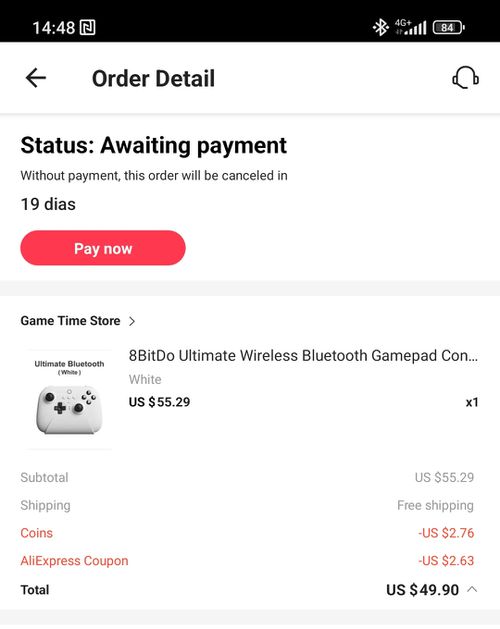Tap the 4G+ signal strength icon
The height and width of the screenshot is (629, 500).
click(x=411, y=27)
